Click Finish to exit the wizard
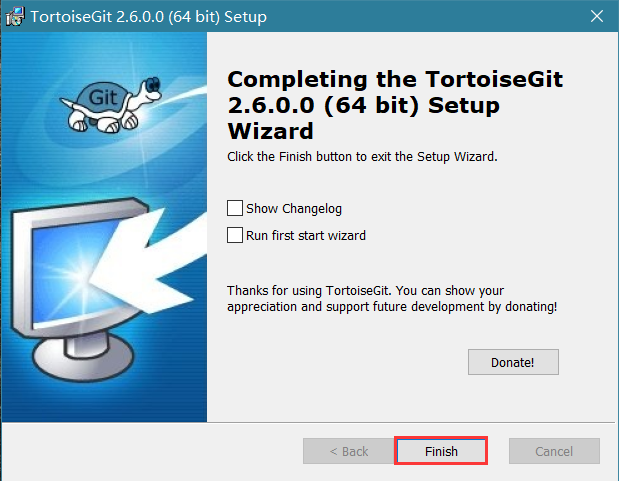 pyautogui.click(x=441, y=451)
